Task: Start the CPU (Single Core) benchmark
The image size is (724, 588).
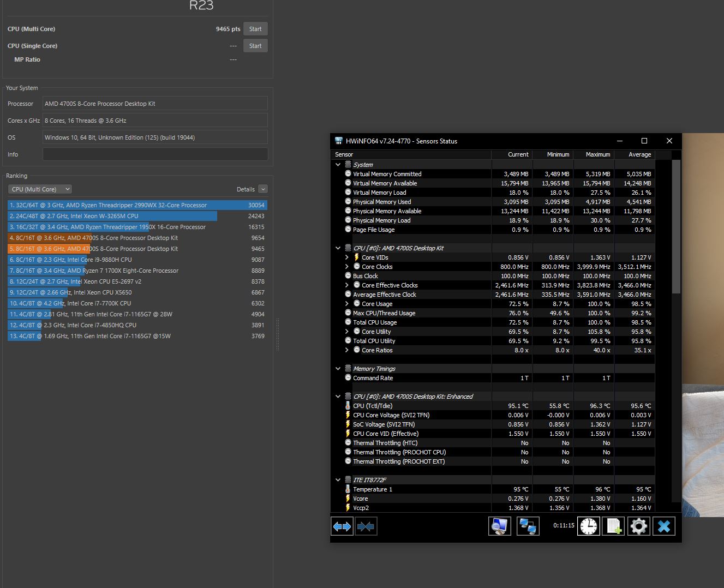Action: pyautogui.click(x=255, y=46)
